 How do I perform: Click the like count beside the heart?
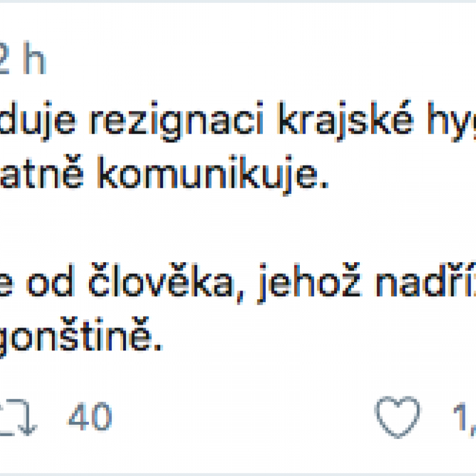coord(465,417)
